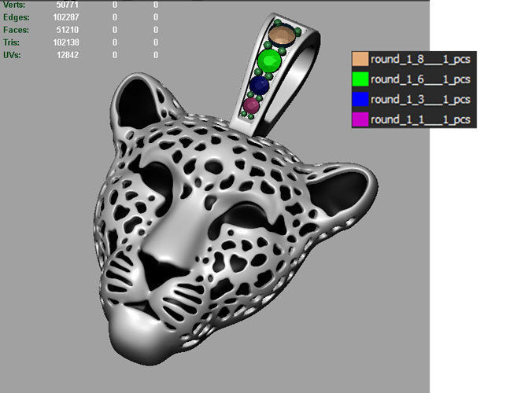Select the round_1_1___1_pcs legend label
Image resolution: width=532 pixels, height=393 pixels.
(420, 119)
